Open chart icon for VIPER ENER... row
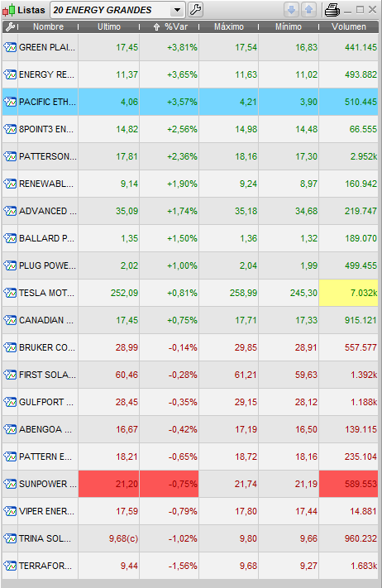This screenshot has height=588, width=382. click(x=10, y=511)
